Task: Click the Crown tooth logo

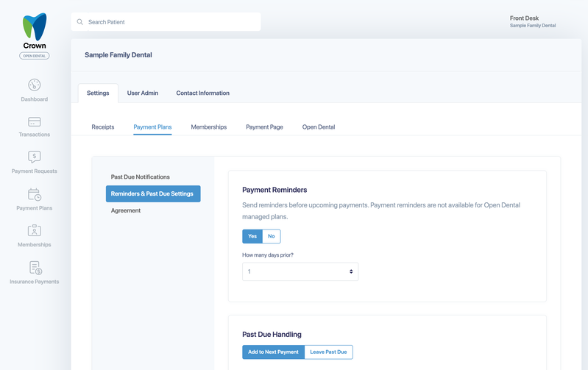Action: pos(35,27)
